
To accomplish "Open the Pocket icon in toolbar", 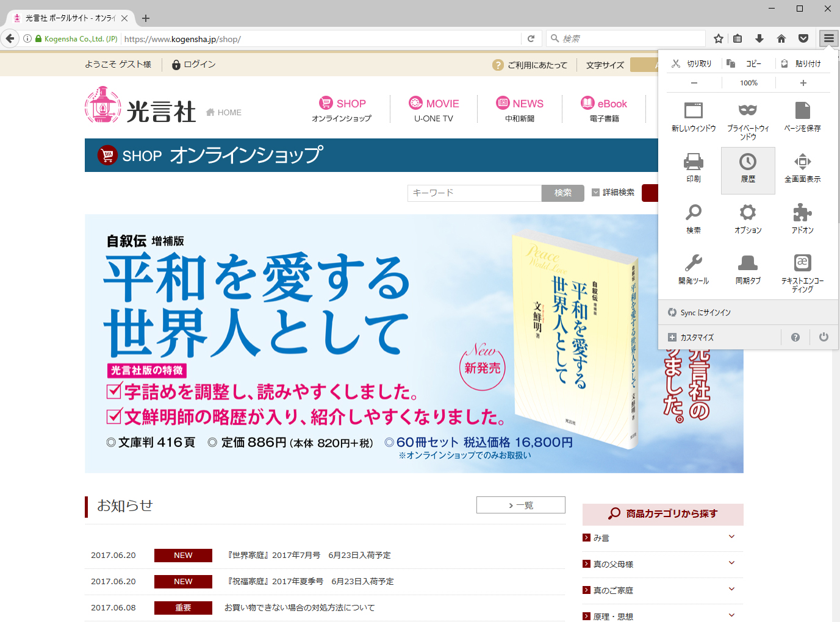I will (803, 38).
